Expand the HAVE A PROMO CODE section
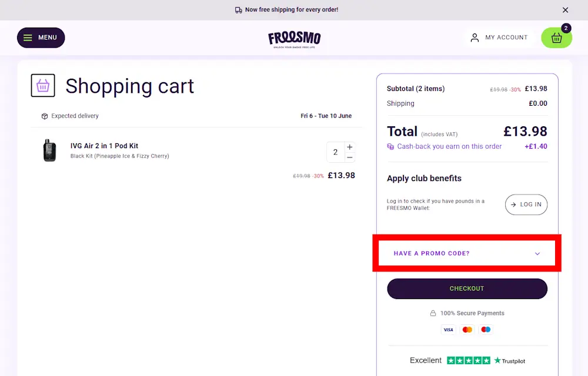This screenshot has width=588, height=376. (467, 253)
